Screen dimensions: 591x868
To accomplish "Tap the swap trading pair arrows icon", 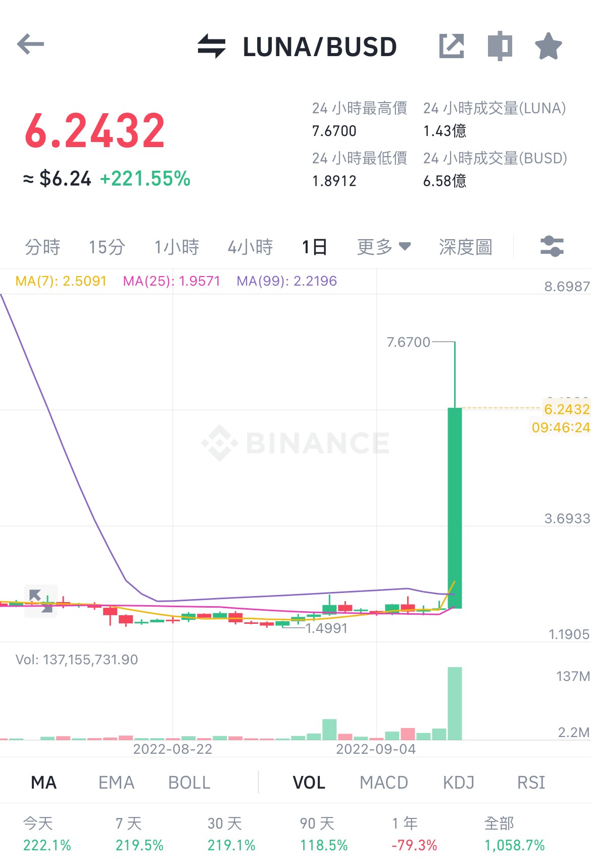I will 212,46.
